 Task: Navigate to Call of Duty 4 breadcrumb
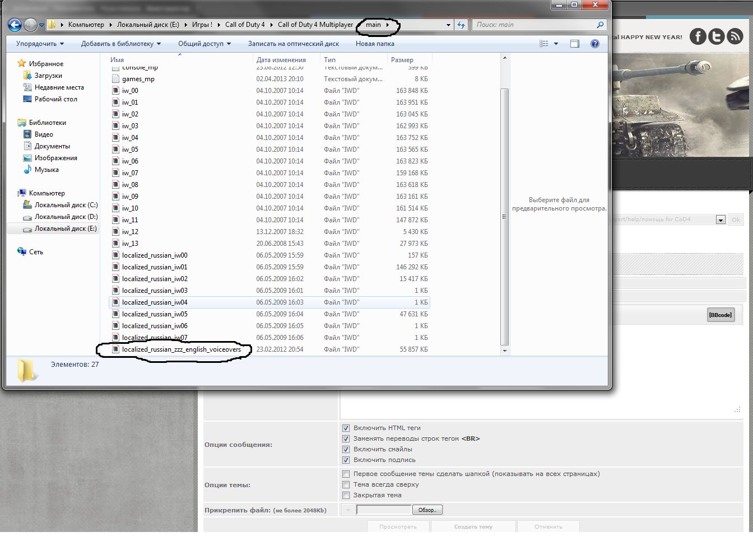click(x=245, y=25)
